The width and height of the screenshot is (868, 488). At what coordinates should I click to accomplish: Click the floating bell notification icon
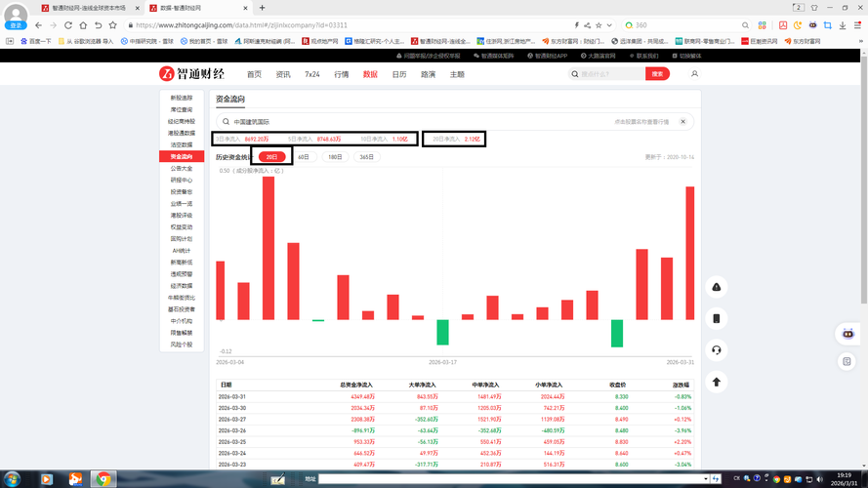(717, 287)
